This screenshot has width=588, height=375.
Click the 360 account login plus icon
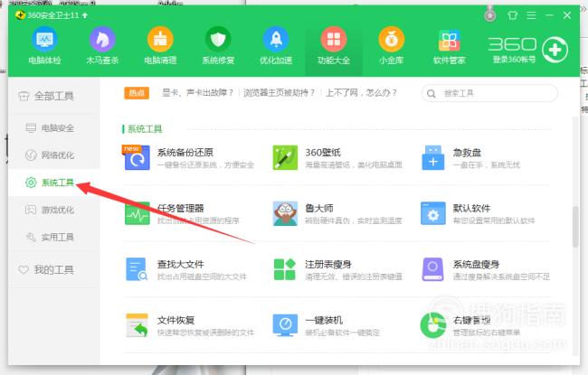[x=555, y=50]
